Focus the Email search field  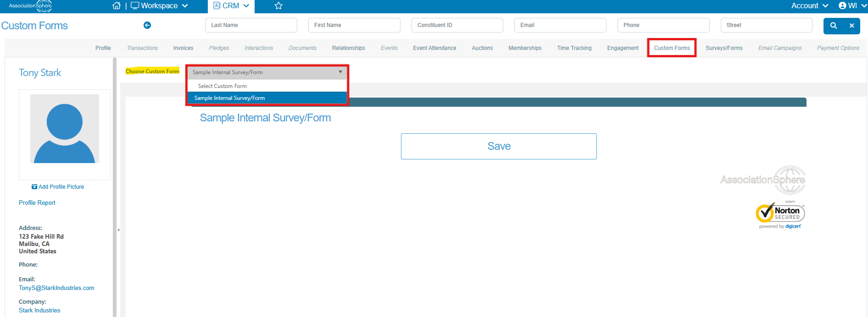pos(560,25)
